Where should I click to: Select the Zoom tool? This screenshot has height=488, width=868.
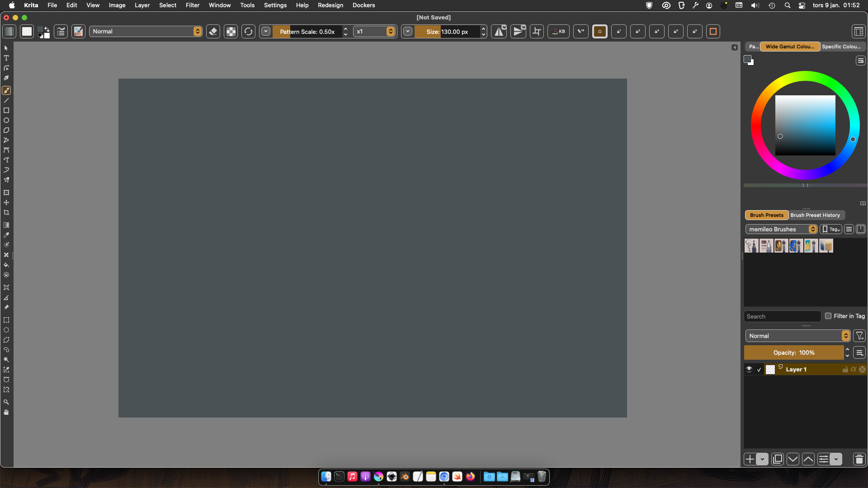6,402
